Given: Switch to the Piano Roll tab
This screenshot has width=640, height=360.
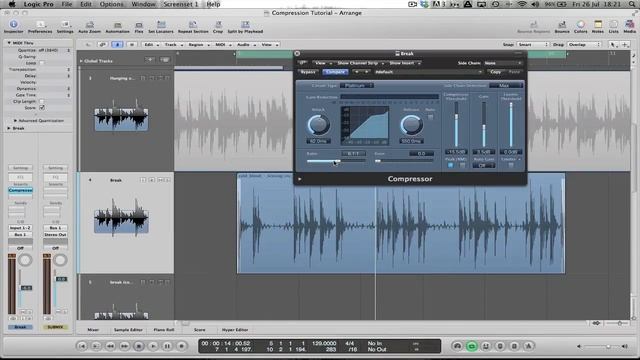Looking at the screenshot, I should 164,329.
